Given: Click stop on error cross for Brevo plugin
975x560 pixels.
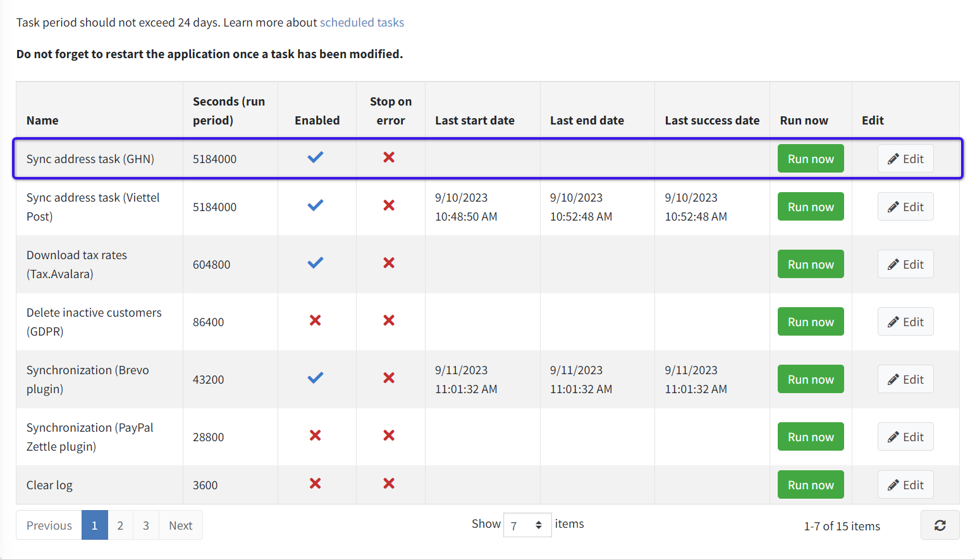Looking at the screenshot, I should 389,378.
